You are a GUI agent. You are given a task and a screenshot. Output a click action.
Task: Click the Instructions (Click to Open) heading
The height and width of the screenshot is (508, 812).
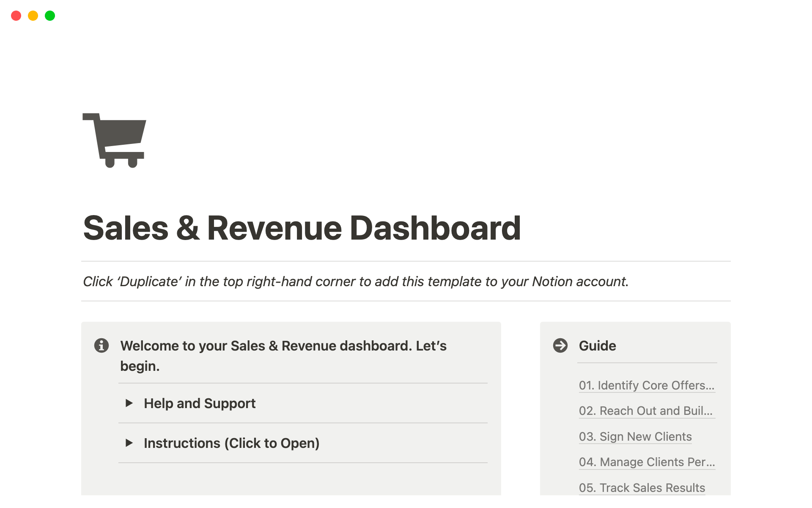click(x=231, y=443)
